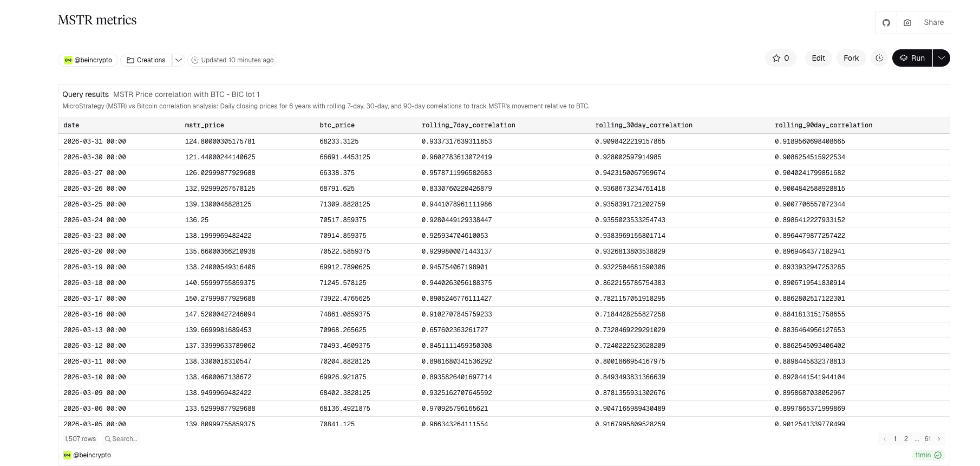The height and width of the screenshot is (466, 980).
Task: Open the schedule refresh clock icon
Action: [879, 58]
